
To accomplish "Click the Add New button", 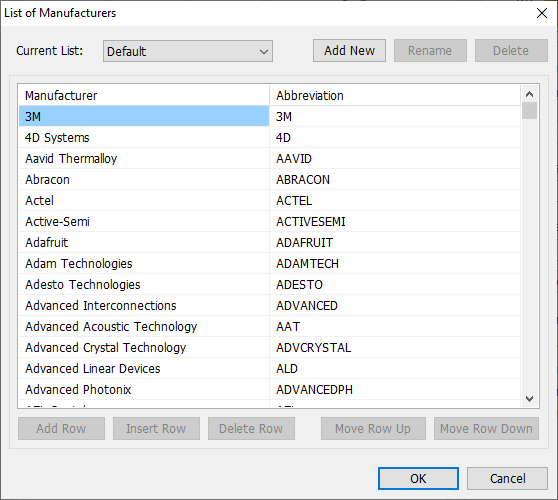I will tap(349, 51).
